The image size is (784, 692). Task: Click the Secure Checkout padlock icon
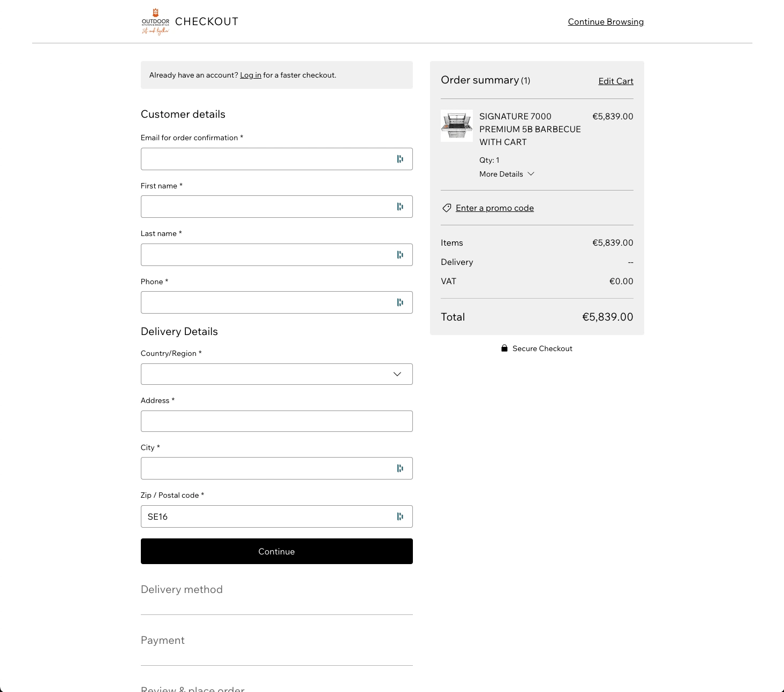click(504, 348)
